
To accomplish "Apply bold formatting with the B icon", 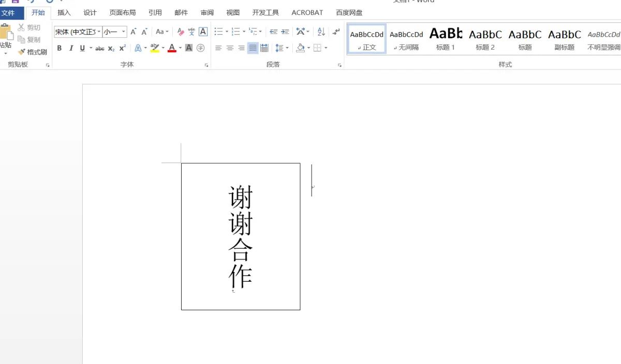I will click(x=60, y=49).
